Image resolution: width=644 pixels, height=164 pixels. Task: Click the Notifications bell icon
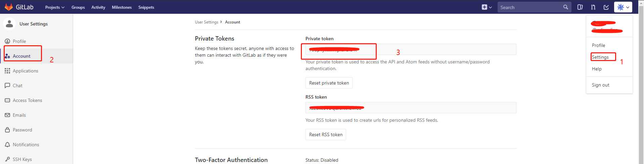(x=7, y=145)
